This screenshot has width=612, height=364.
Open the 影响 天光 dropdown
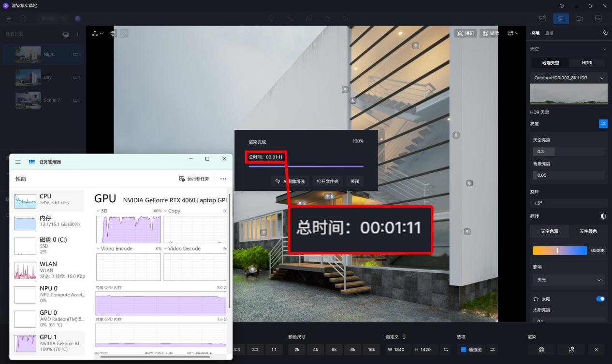[568, 280]
